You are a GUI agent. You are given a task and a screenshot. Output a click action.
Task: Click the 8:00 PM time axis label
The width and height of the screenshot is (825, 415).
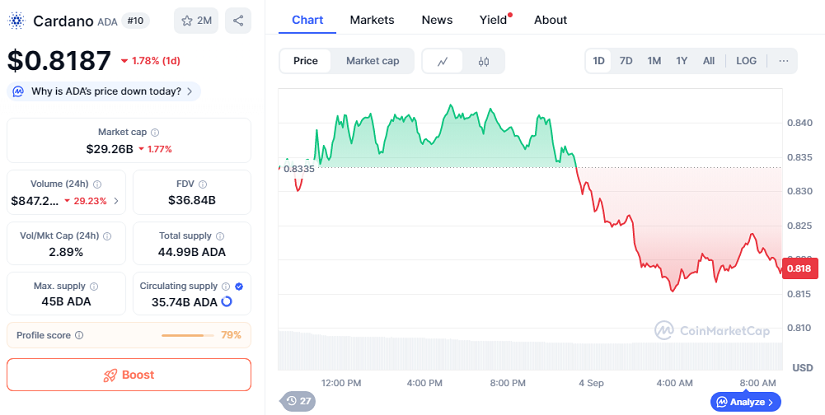508,383
